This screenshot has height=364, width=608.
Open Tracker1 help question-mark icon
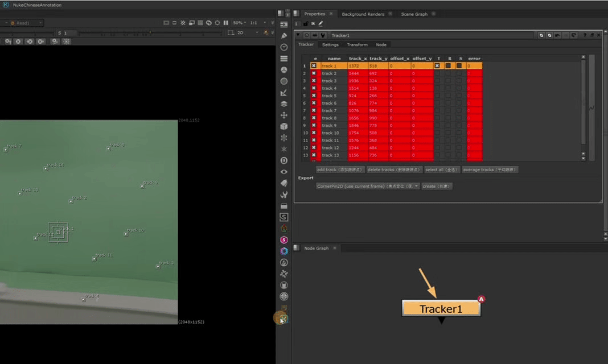pyautogui.click(x=585, y=35)
